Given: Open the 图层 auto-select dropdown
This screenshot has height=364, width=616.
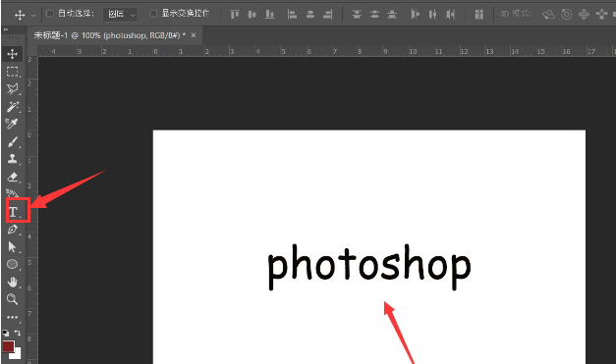Looking at the screenshot, I should click(x=120, y=15).
